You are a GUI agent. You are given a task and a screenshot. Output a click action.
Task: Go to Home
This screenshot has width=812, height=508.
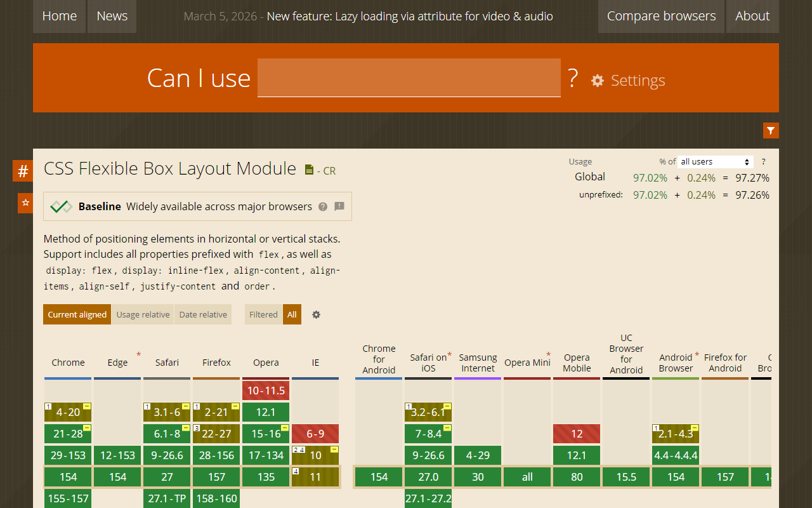(x=60, y=17)
